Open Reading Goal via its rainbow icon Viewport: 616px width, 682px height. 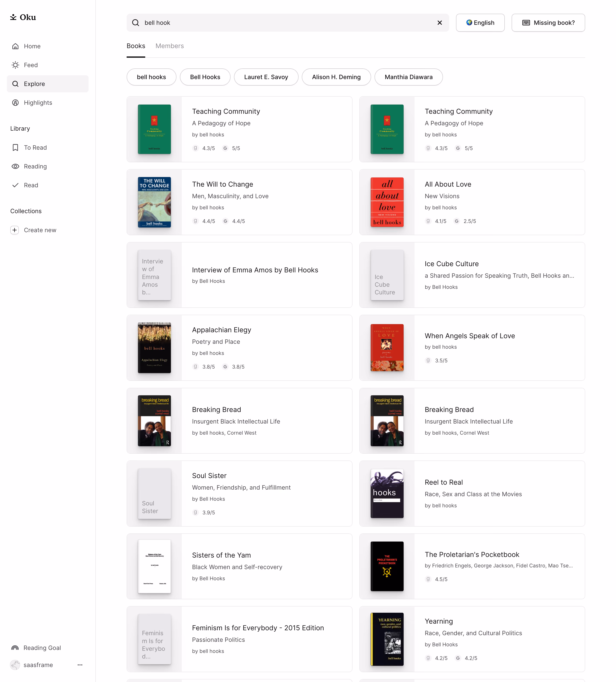pyautogui.click(x=15, y=648)
